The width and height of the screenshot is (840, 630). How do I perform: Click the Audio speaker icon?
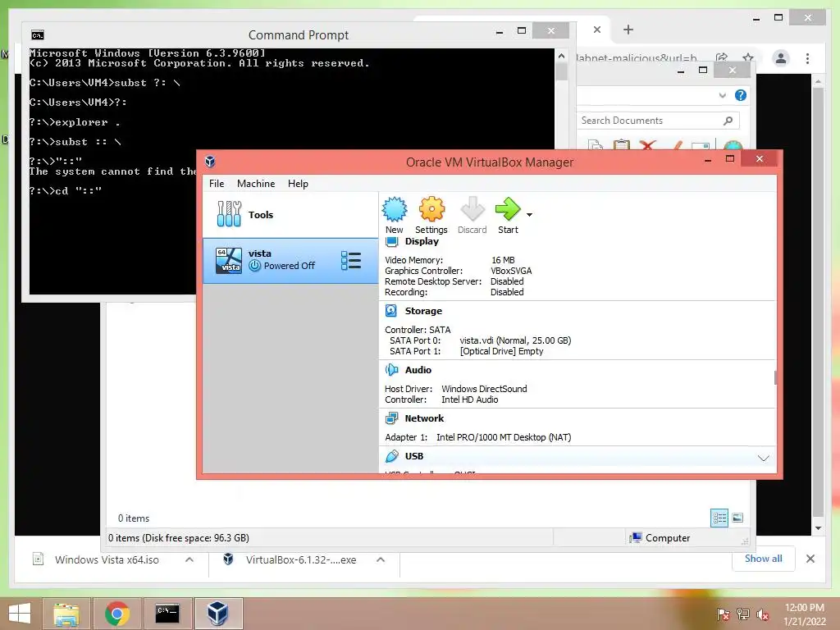(x=391, y=370)
